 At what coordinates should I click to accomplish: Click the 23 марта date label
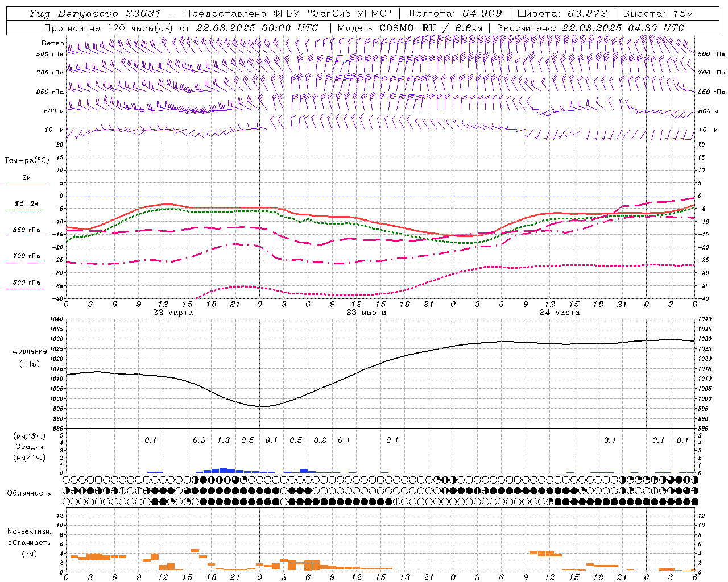click(x=366, y=313)
